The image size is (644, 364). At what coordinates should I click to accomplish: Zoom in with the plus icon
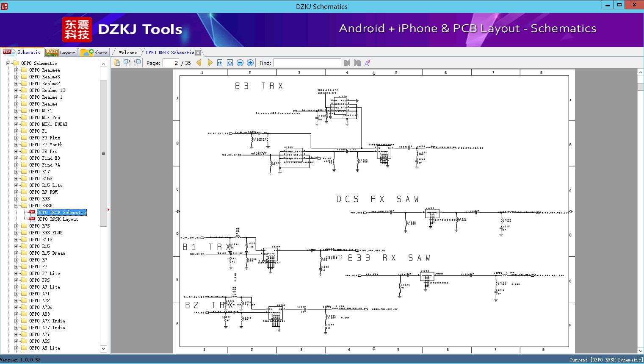click(x=250, y=63)
